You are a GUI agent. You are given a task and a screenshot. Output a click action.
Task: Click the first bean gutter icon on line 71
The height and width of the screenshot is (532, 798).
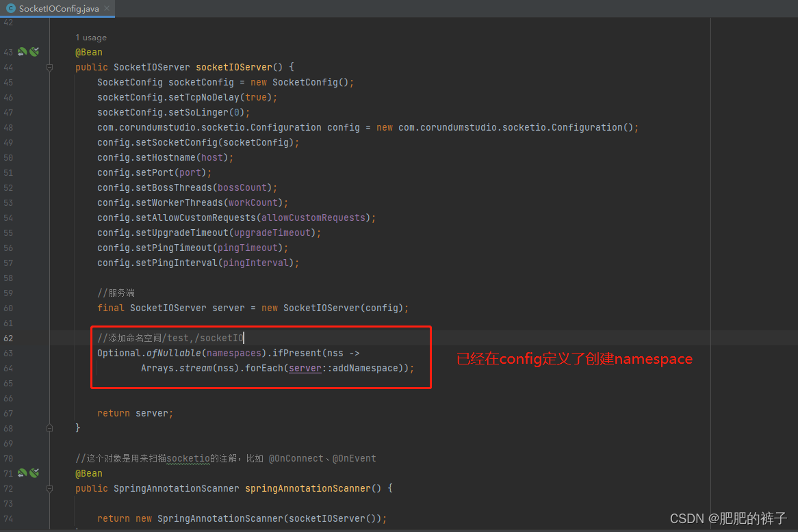pos(23,473)
